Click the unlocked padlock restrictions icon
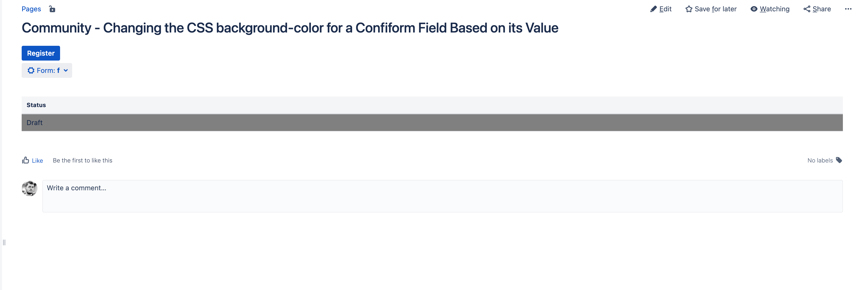 [x=52, y=9]
